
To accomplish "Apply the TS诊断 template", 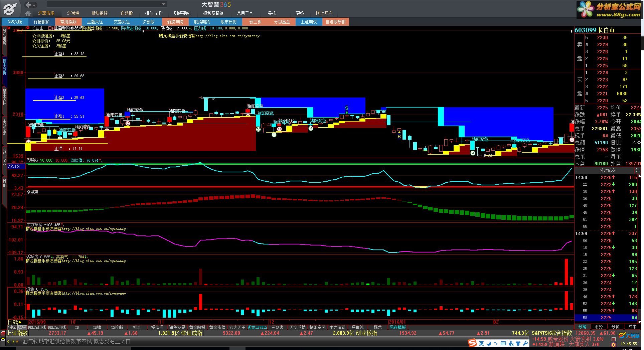I will point(117,327).
